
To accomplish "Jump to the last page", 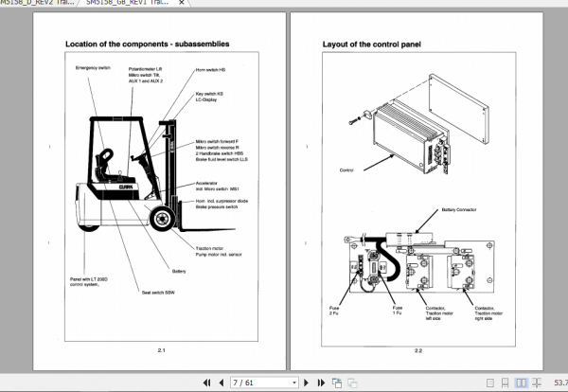I will pyautogui.click(x=321, y=383).
